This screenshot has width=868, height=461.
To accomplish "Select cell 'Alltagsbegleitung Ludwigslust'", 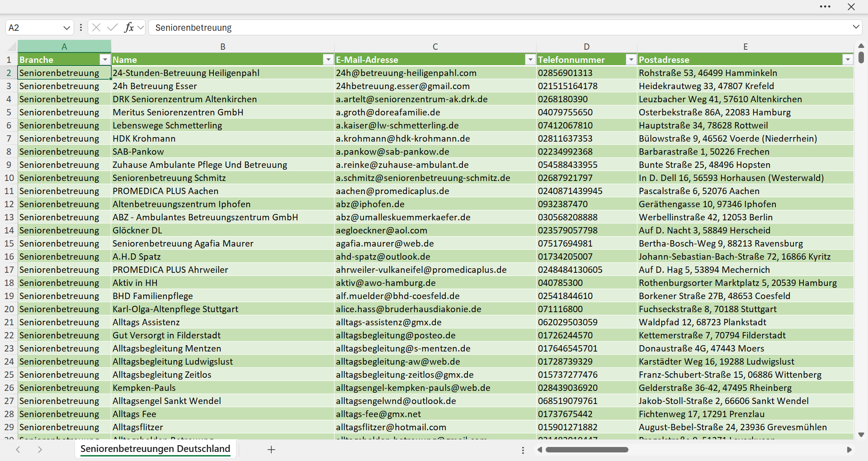I will click(x=223, y=361).
